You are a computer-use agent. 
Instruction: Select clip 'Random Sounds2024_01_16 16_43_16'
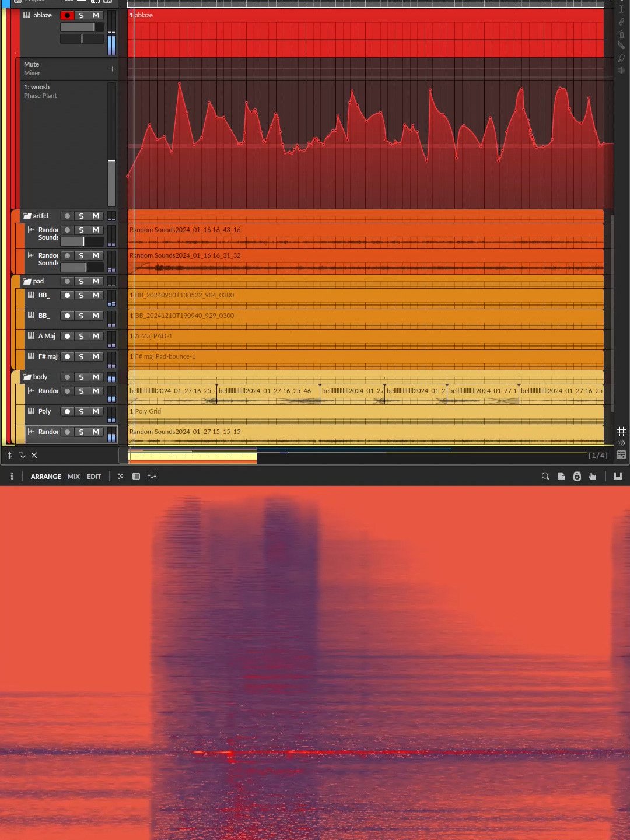tap(366, 236)
